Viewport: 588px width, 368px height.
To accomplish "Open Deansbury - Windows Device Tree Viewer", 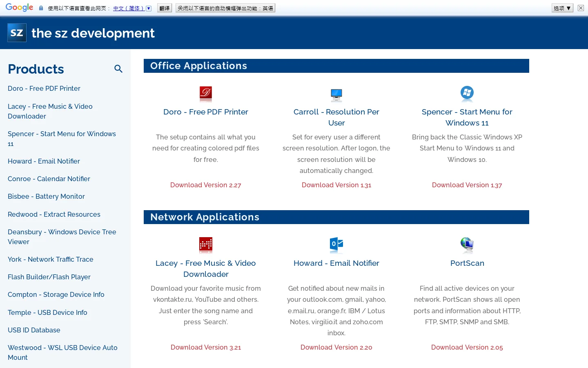I will coord(62,237).
